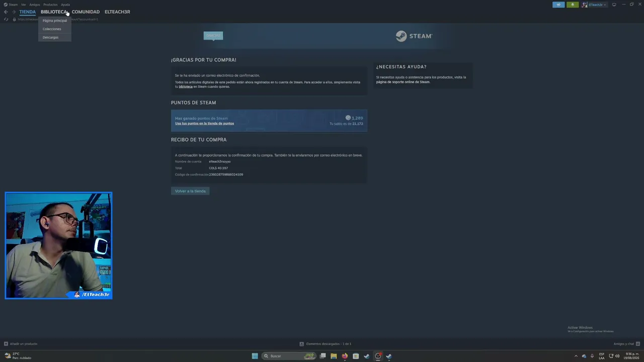The image size is (644, 362).
Task: Click the total amount COL$ 40.557
Action: (218, 168)
